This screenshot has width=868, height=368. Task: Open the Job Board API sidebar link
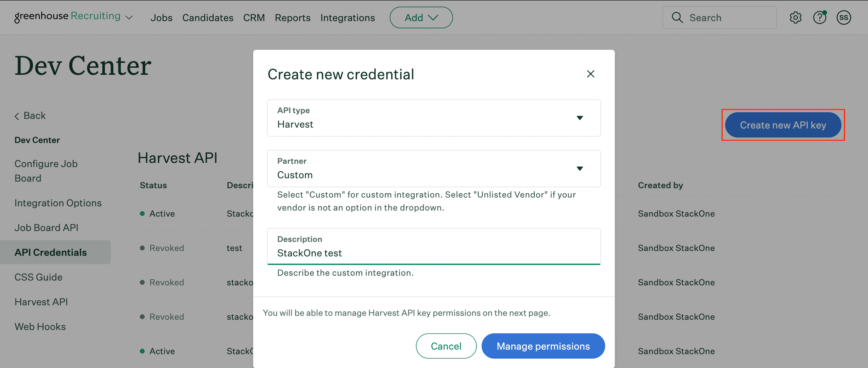(46, 227)
